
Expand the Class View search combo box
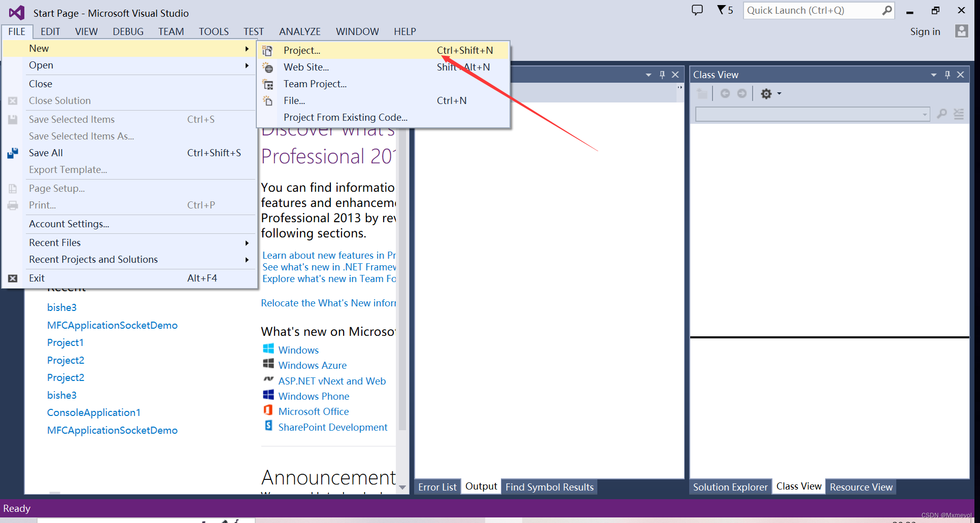pos(925,115)
